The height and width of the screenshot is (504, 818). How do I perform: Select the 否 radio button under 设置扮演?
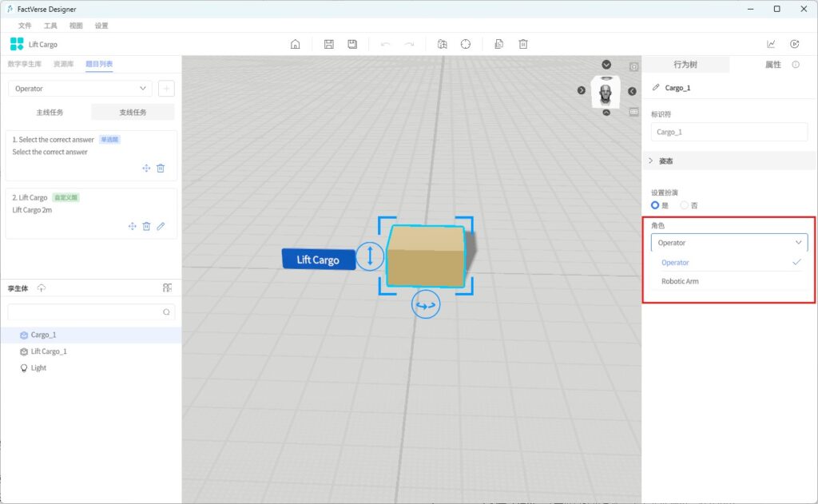[685, 205]
